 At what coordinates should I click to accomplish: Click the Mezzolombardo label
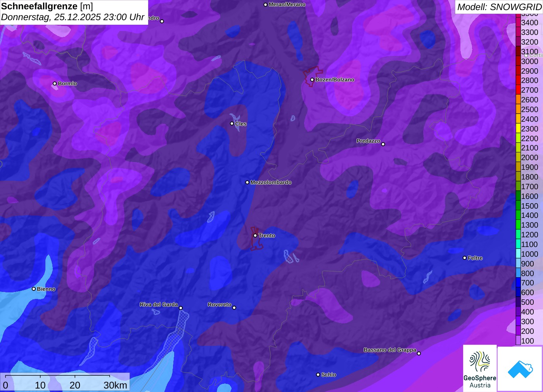pyautogui.click(x=271, y=182)
